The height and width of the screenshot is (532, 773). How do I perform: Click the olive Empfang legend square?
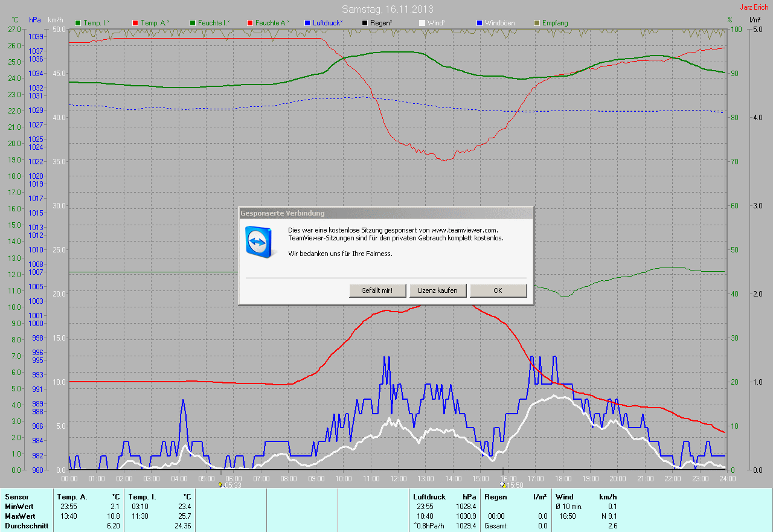[x=537, y=23]
